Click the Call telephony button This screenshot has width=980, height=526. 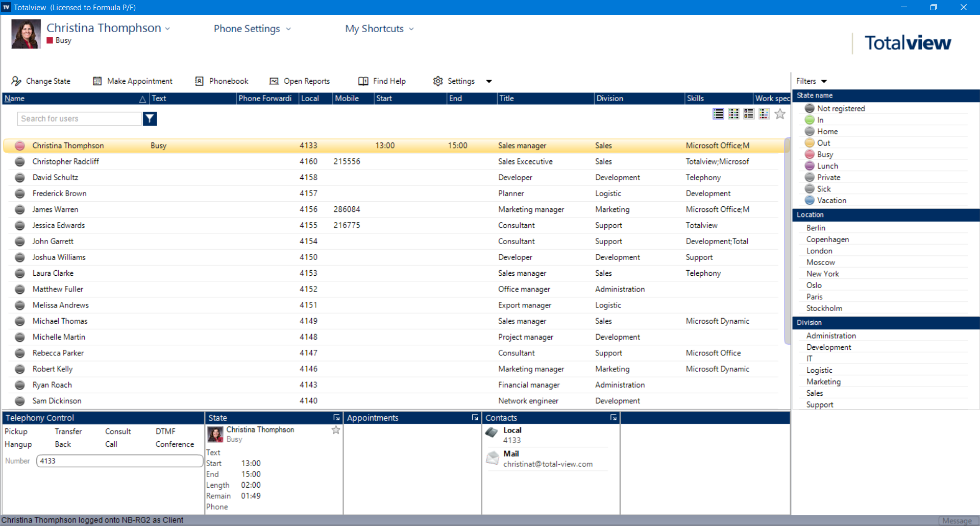point(111,444)
